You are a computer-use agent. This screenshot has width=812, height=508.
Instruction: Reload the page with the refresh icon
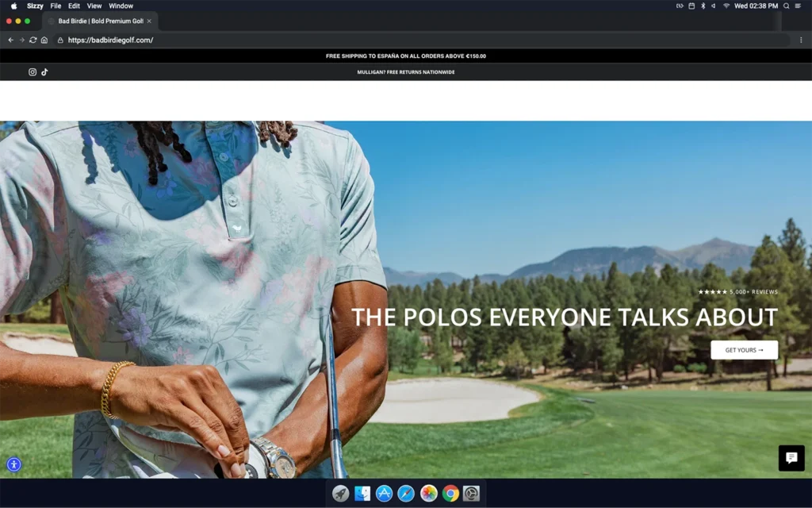[x=33, y=40]
